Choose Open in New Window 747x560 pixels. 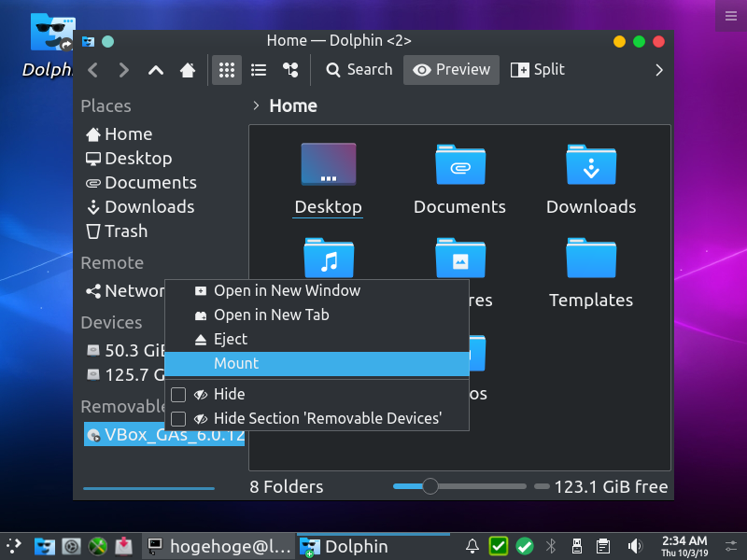click(x=317, y=290)
